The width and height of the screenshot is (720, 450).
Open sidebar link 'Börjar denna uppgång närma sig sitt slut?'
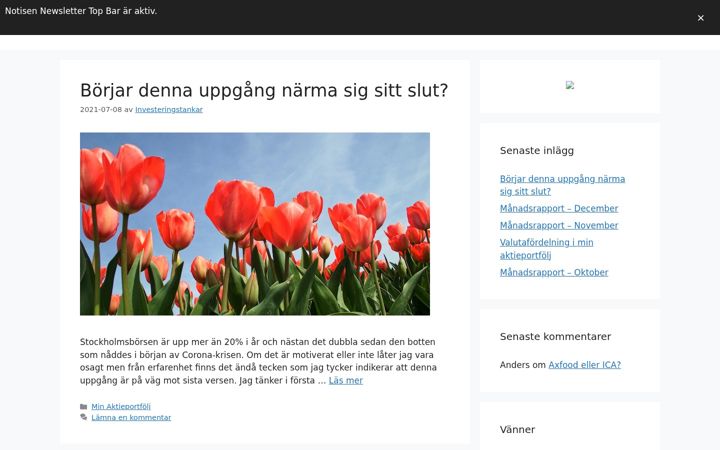click(562, 185)
